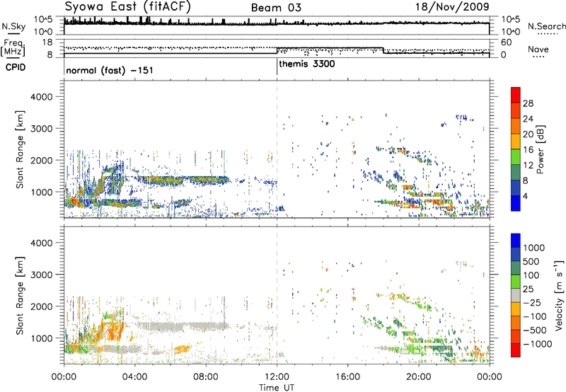Click the date '18/Nov/2009'

[452, 6]
